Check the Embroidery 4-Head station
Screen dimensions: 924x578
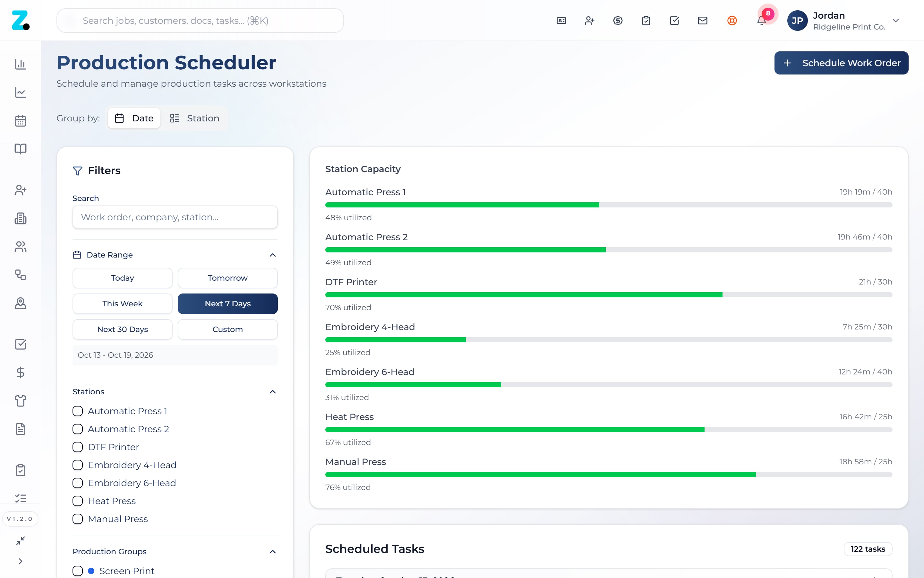[x=78, y=465]
